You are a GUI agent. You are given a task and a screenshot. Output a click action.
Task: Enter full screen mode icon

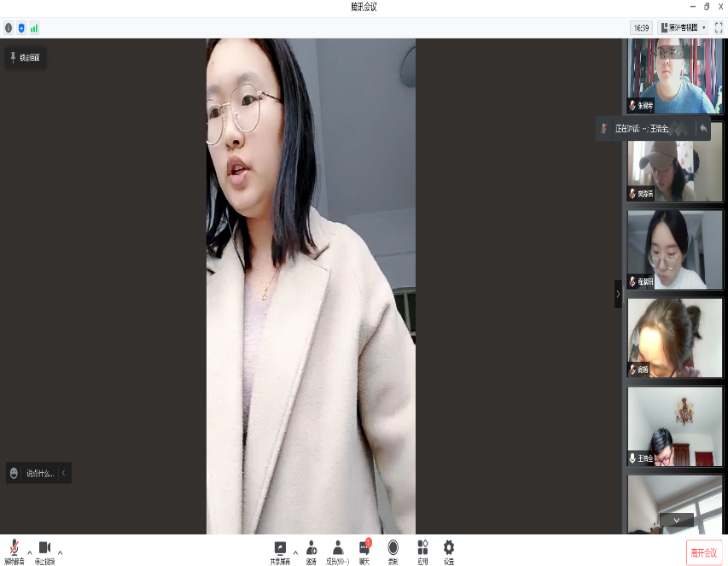(x=719, y=28)
